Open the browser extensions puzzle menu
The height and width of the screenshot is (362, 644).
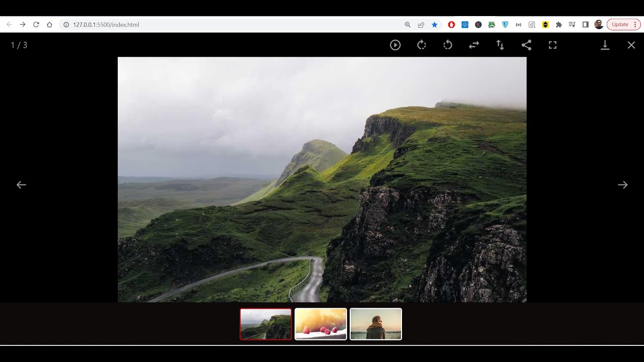(x=558, y=25)
